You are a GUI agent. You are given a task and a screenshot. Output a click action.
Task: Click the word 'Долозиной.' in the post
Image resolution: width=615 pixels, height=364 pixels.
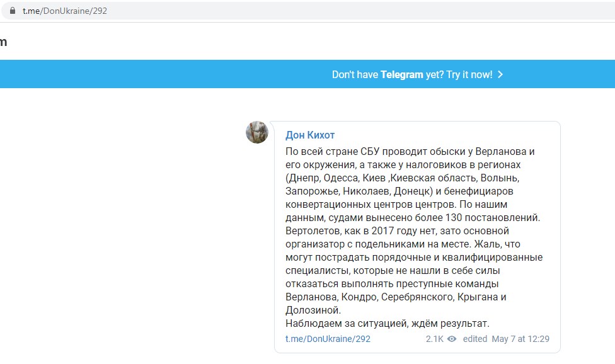[313, 310]
